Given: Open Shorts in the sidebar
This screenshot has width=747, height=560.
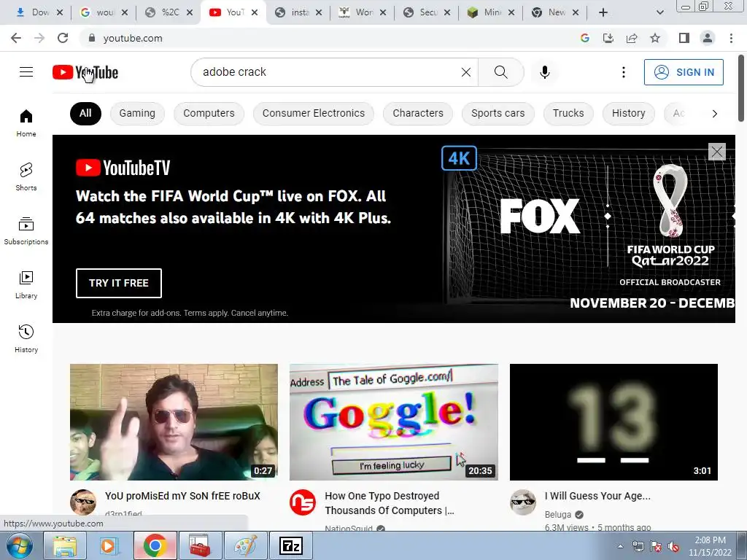Looking at the screenshot, I should [26, 176].
